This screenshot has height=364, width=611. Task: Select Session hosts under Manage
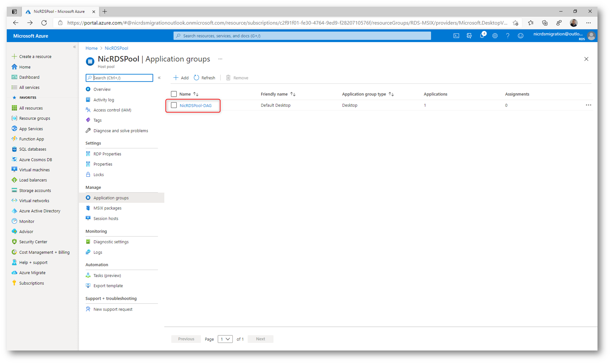tap(106, 218)
